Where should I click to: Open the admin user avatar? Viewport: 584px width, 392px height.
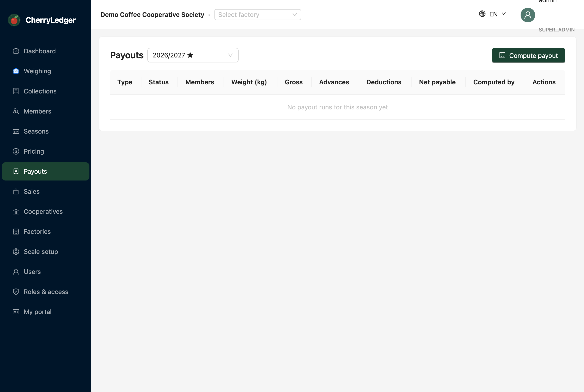(528, 15)
